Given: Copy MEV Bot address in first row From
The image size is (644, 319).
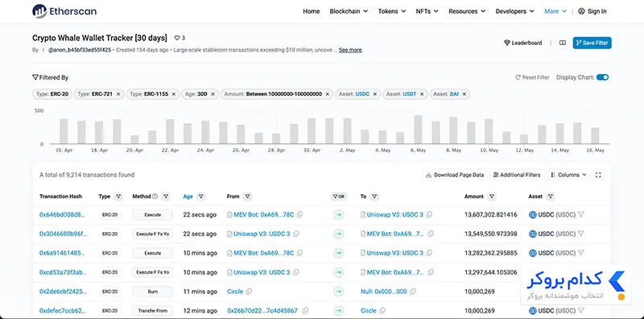Looking at the screenshot, I should (300, 214).
